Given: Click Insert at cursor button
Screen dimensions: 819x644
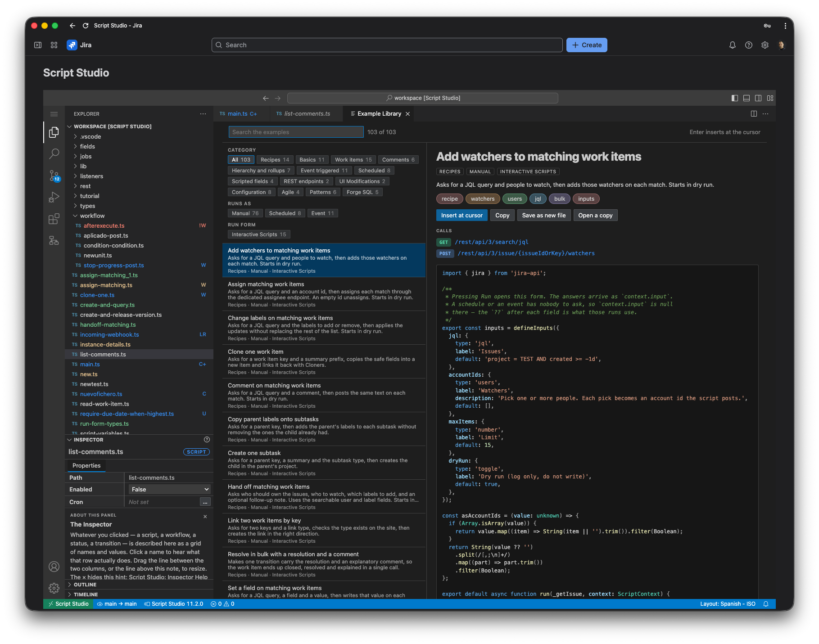Looking at the screenshot, I should pos(462,216).
